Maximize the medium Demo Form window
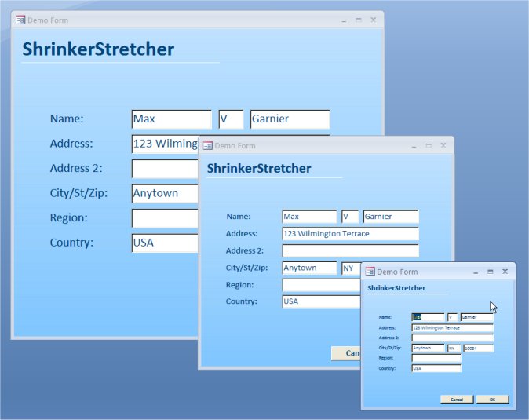This screenshot has width=529, height=420. [x=429, y=145]
